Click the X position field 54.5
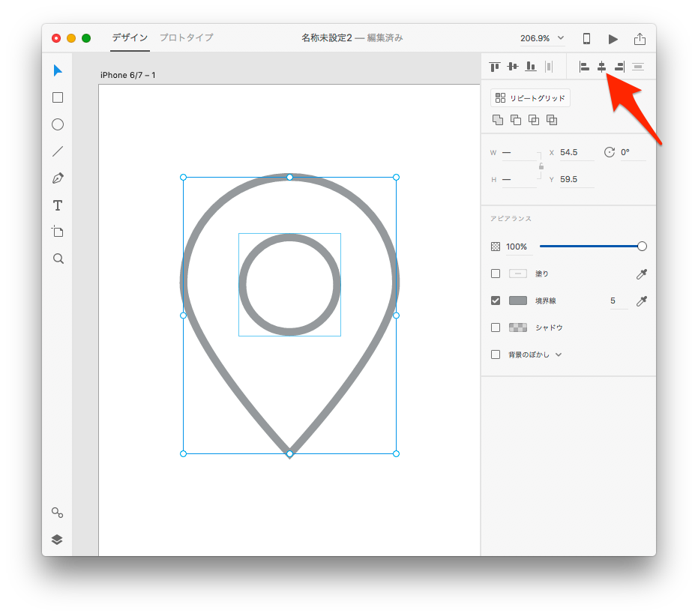This screenshot has width=698, height=616. pyautogui.click(x=577, y=152)
